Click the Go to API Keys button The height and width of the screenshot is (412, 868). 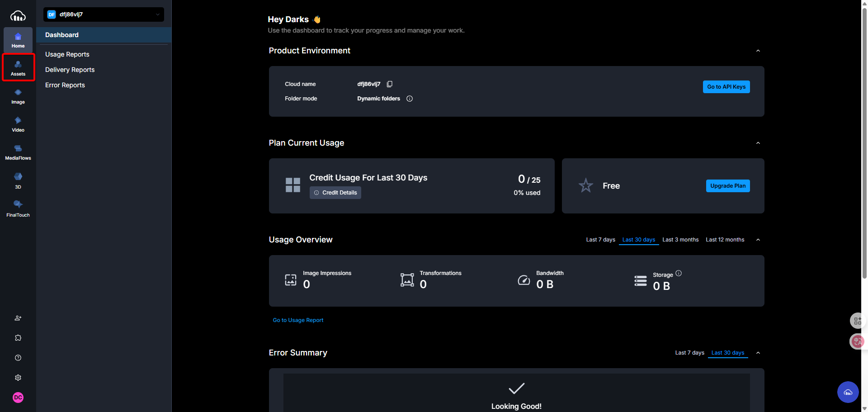[726, 87]
